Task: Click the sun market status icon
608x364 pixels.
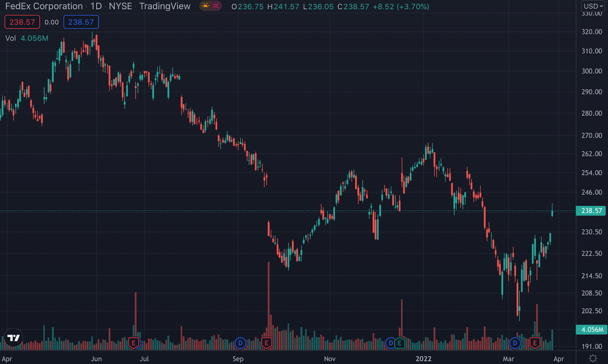Action: 206,6
